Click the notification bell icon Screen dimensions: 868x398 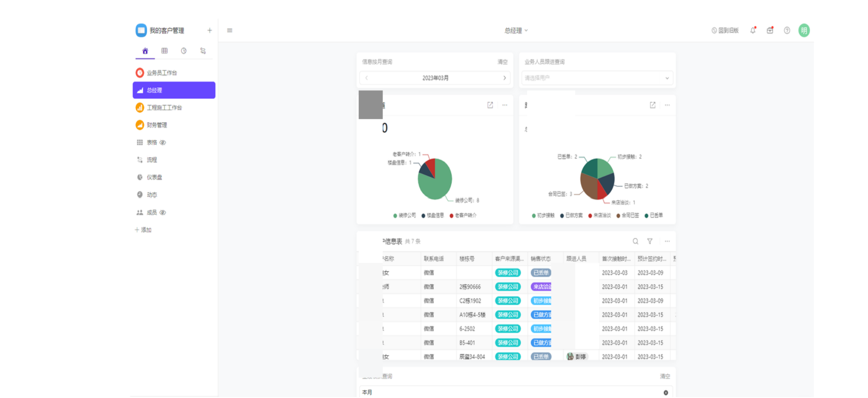tap(753, 31)
